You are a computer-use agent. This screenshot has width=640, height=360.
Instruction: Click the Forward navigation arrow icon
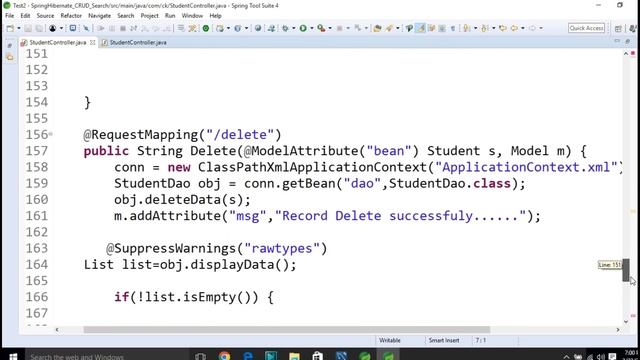533,28
